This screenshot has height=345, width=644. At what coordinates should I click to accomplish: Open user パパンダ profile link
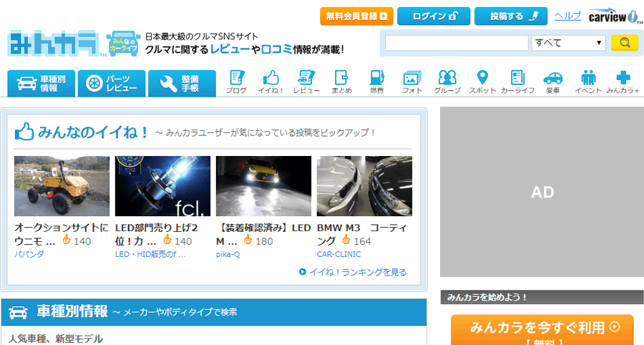pyautogui.click(x=29, y=254)
